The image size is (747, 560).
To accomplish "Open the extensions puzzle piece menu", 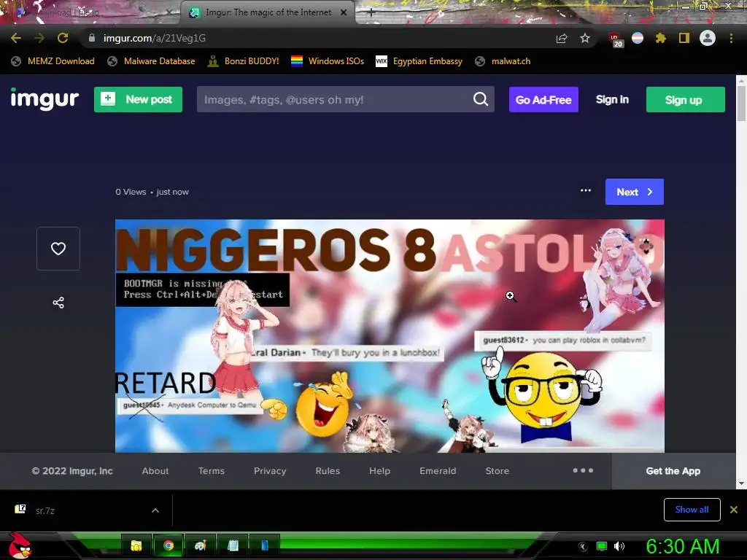I will pyautogui.click(x=660, y=38).
